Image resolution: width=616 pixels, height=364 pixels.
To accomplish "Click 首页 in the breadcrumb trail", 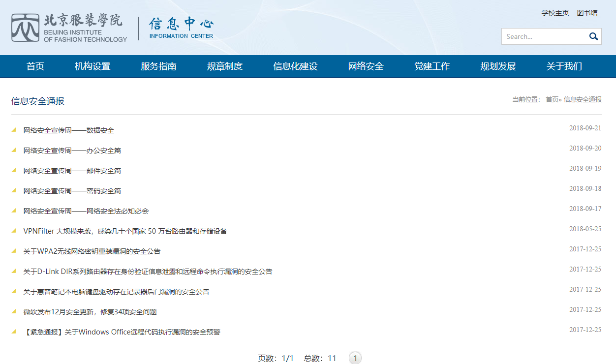I will pos(552,99).
